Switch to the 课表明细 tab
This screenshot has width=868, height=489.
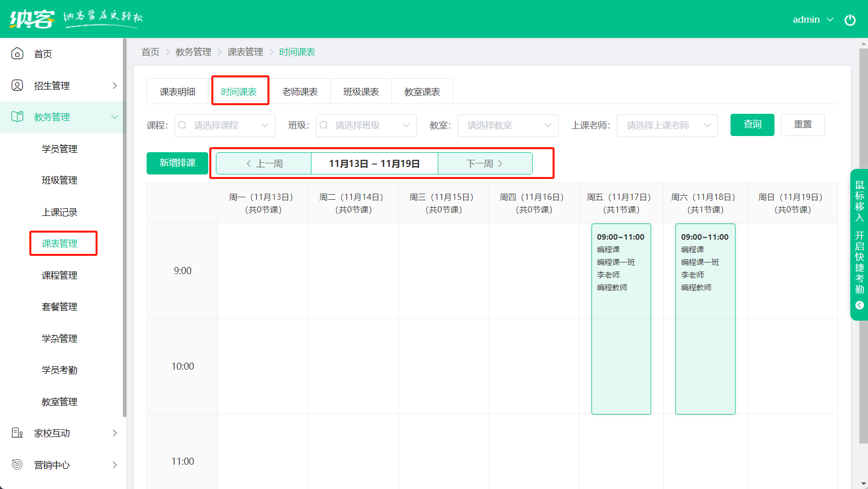(177, 92)
